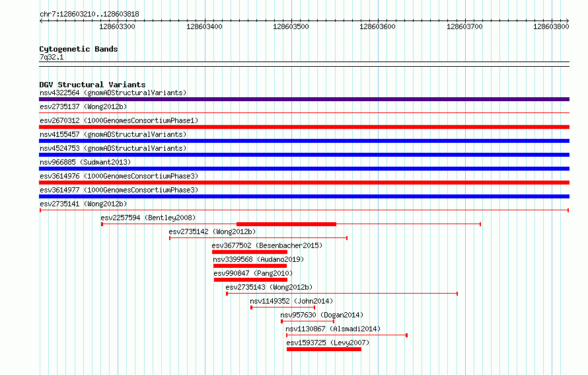Select the blue nsv4524753 variant bar
Image resolution: width=588 pixels, height=375 pixels.
[304, 155]
